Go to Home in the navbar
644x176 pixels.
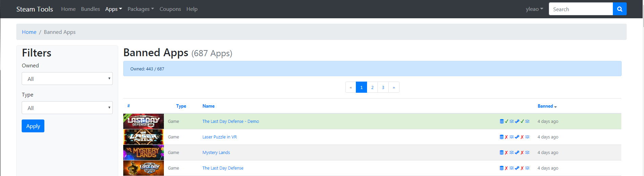tap(68, 9)
